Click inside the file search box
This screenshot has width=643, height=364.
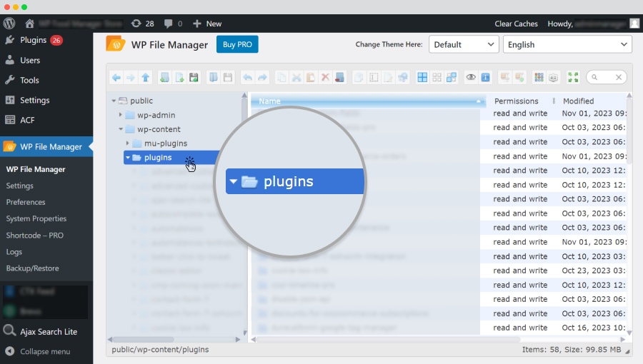pyautogui.click(x=605, y=77)
